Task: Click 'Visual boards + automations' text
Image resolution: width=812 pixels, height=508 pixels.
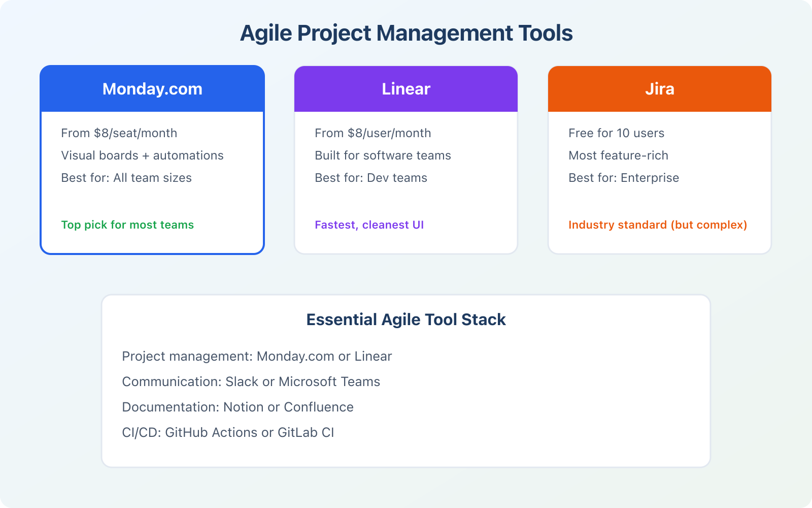Action: 142,155
